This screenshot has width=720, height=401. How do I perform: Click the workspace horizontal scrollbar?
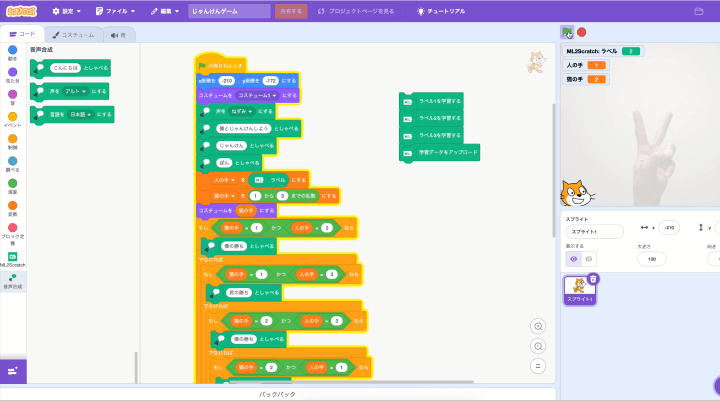coord(351,382)
